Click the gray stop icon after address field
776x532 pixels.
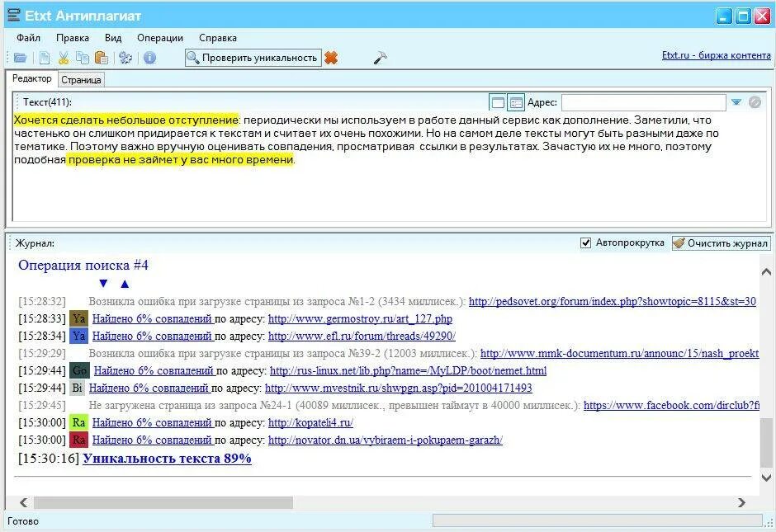click(x=755, y=101)
